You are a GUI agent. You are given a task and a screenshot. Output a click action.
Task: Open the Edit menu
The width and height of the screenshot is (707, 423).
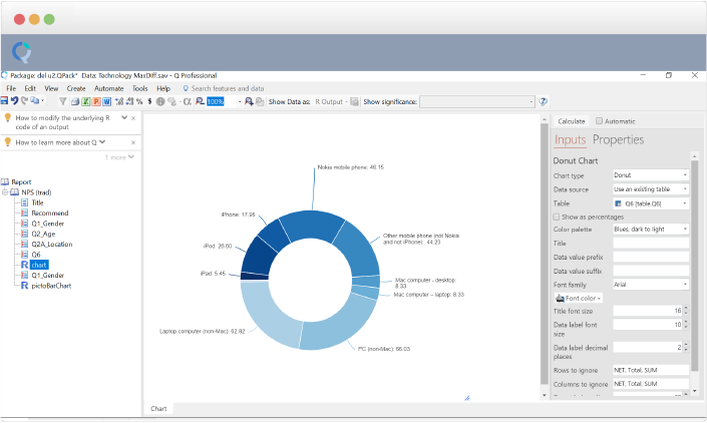coord(30,88)
